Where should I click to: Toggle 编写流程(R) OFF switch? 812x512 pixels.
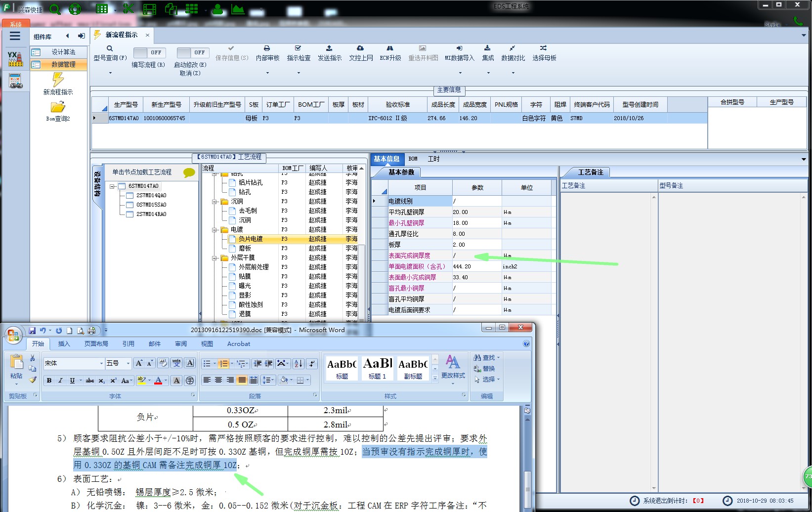coord(150,52)
